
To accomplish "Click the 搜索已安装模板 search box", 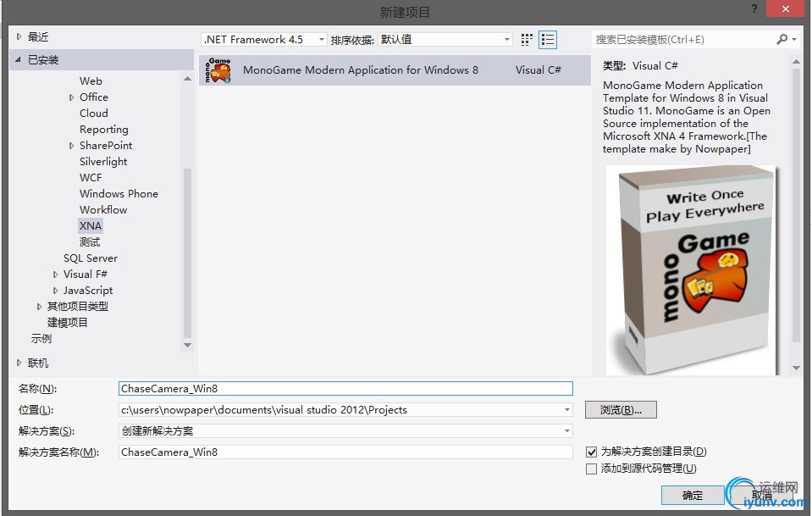I will tap(683, 39).
